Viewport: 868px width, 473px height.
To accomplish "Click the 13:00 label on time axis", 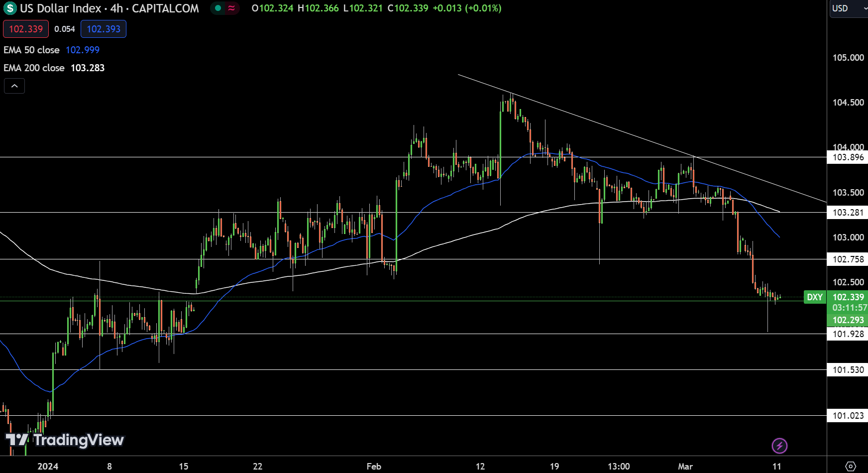I will point(619,467).
